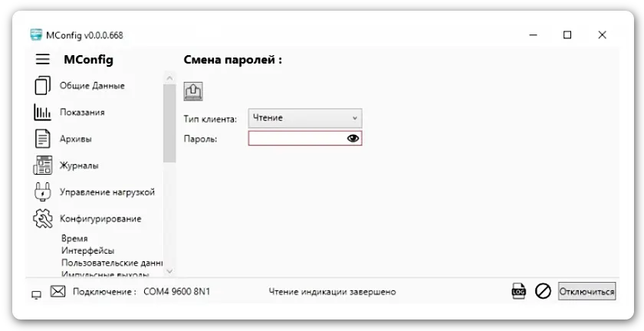
Task: Click the MConfig sidebar title
Action: (x=88, y=60)
